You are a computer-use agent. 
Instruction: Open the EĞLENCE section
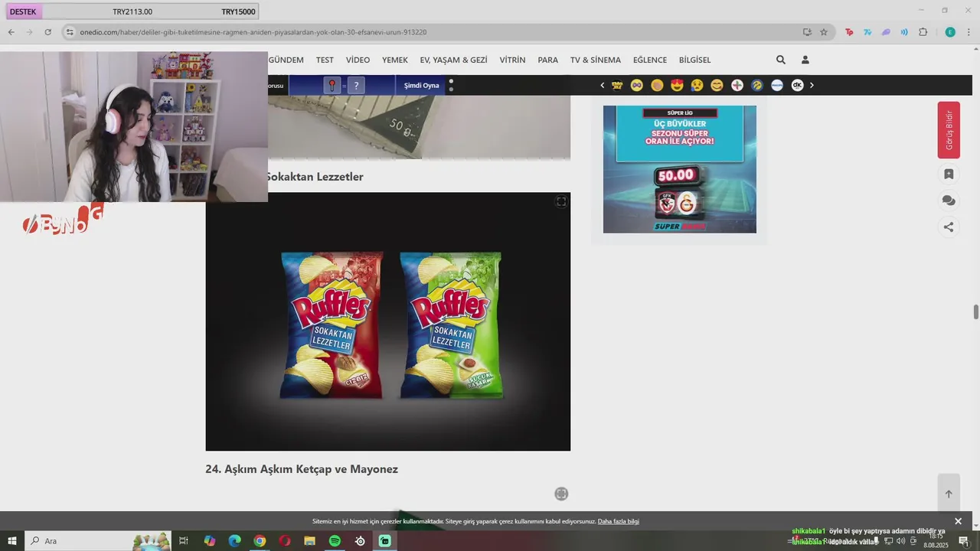pyautogui.click(x=650, y=60)
